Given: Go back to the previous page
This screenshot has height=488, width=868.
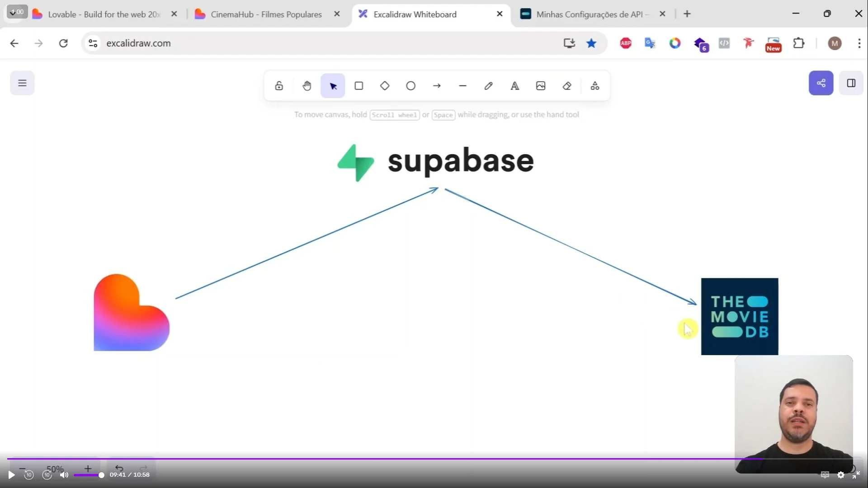Looking at the screenshot, I should pos(14,43).
